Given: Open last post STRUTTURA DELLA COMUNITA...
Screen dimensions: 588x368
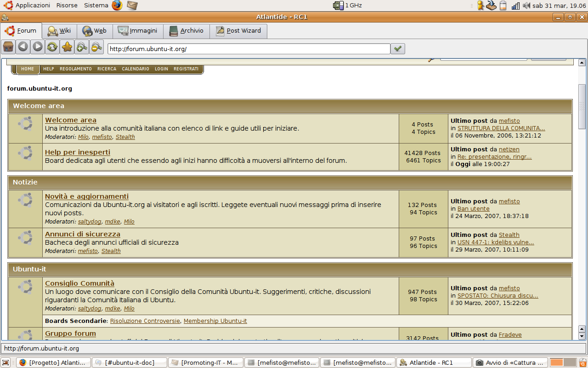Looking at the screenshot, I should (501, 128).
